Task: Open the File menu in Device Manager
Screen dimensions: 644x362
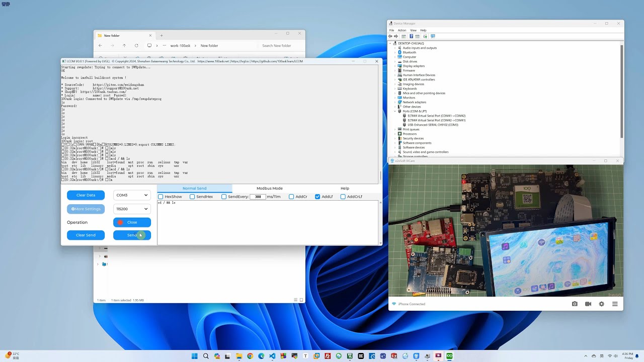Action: point(391,30)
